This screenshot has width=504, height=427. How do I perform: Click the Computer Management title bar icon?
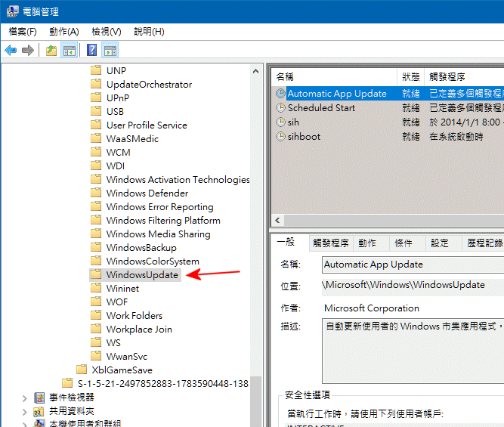(x=13, y=11)
